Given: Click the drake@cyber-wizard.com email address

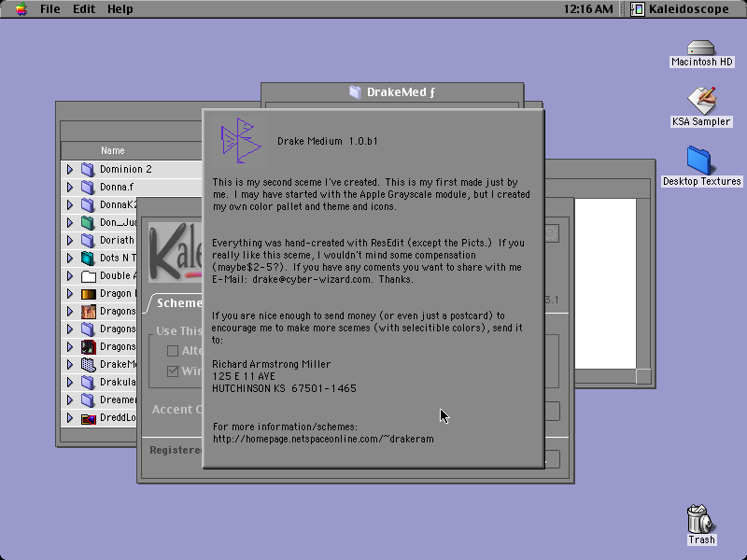Looking at the screenshot, I should pyautogui.click(x=312, y=279).
